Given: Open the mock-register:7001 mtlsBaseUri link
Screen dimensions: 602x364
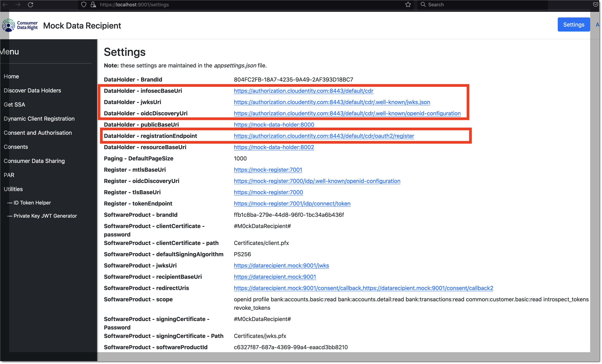Looking at the screenshot, I should [x=268, y=170].
